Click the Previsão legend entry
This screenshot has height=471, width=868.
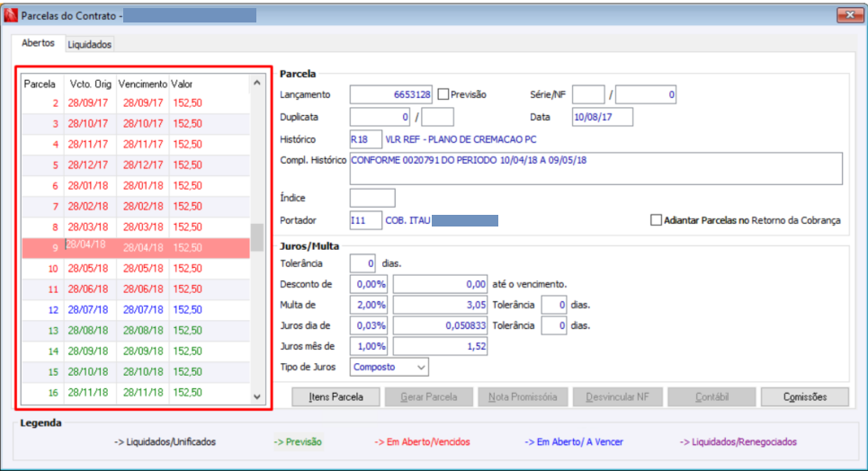click(298, 441)
